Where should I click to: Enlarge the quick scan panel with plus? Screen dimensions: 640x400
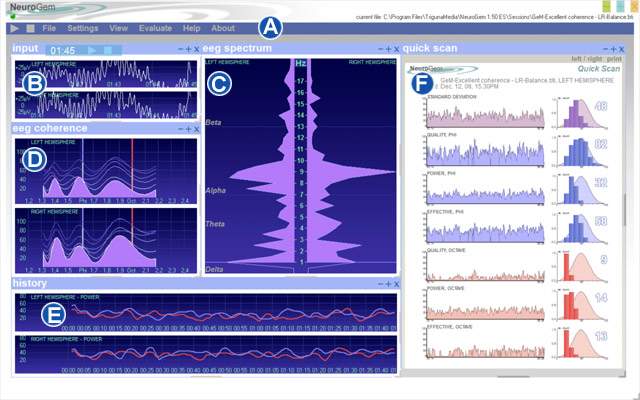613,49
